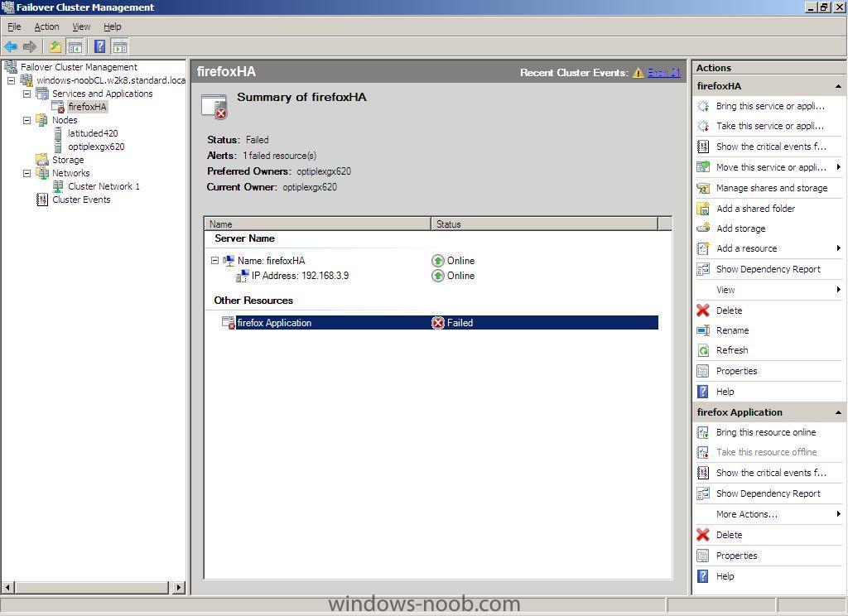This screenshot has width=848, height=616.
Task: Select latituded420 node in the tree
Action: [x=93, y=133]
